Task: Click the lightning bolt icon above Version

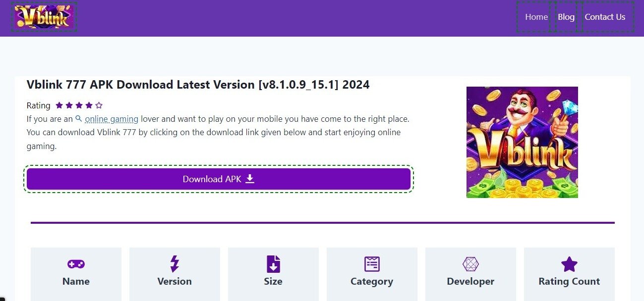Action: [x=175, y=264]
